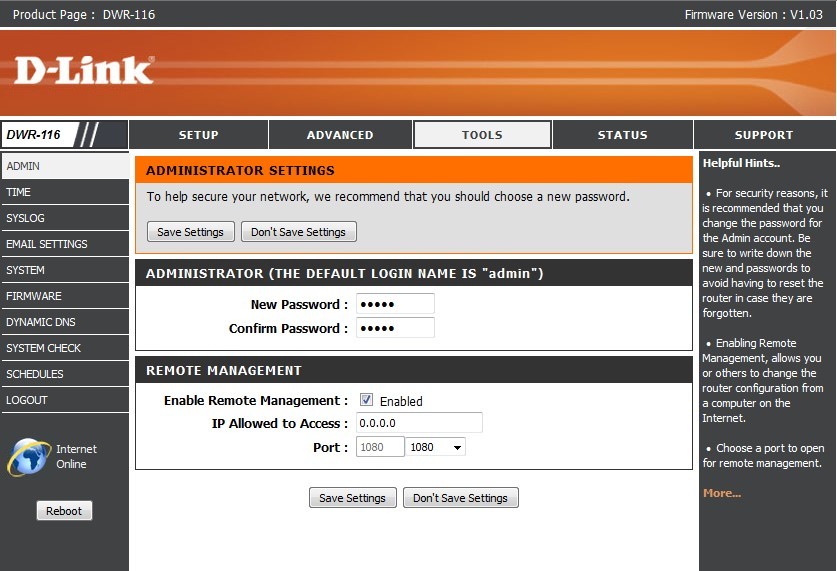Open SCHEDULES page
The width and height of the screenshot is (837, 571).
[65, 374]
